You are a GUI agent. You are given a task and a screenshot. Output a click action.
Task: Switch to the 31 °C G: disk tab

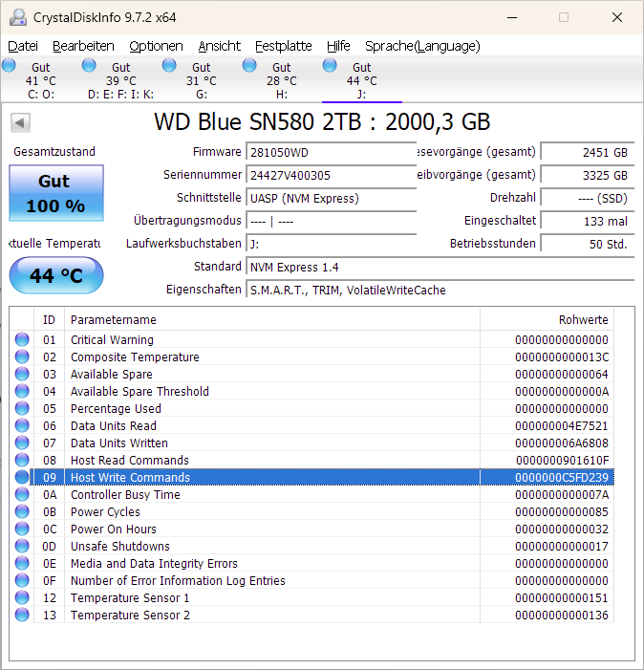(202, 80)
